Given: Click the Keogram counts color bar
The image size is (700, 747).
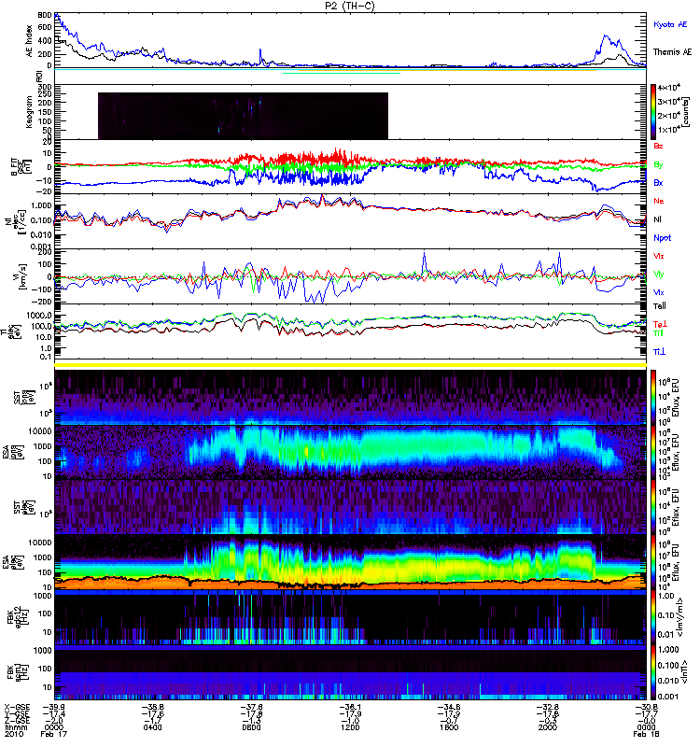Looking at the screenshot, I should (653, 112).
